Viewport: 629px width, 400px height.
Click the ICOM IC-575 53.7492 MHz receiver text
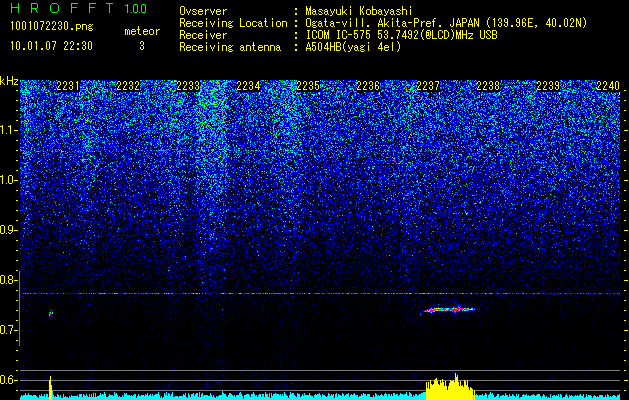coord(401,35)
